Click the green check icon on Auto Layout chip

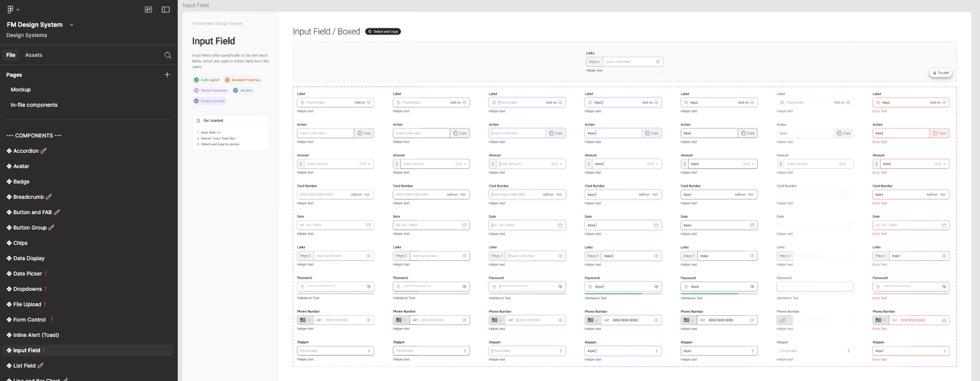pos(196,80)
